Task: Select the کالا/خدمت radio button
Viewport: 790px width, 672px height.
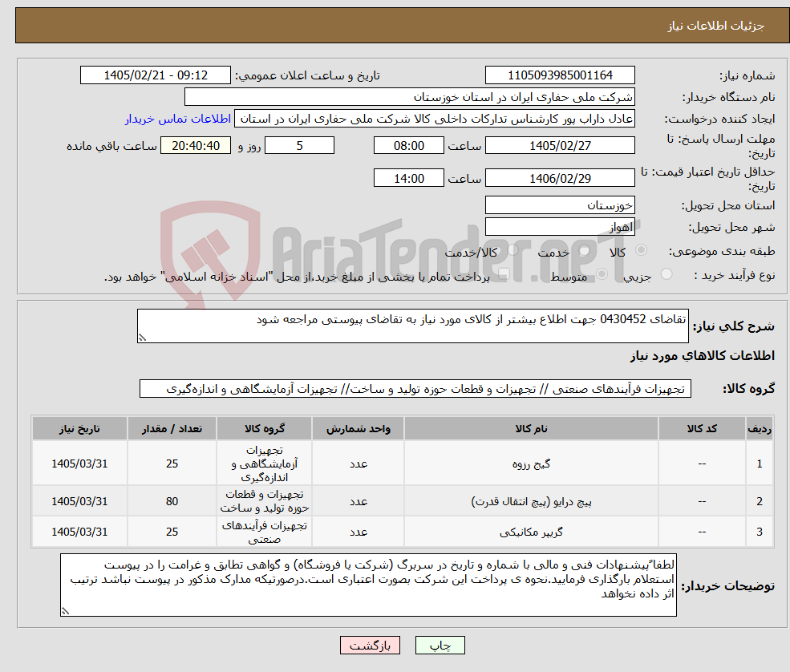Action: click(512, 250)
